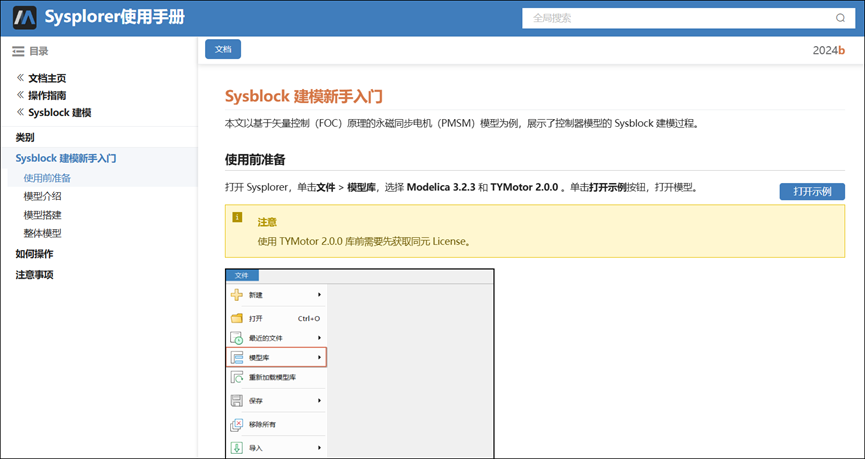Collapse the 目录 sidebar via its menu icon
The height and width of the screenshot is (459, 865).
[x=18, y=51]
